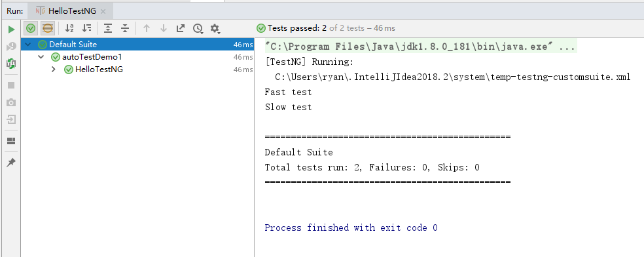Expand the HelloTestNG tree node

point(54,69)
